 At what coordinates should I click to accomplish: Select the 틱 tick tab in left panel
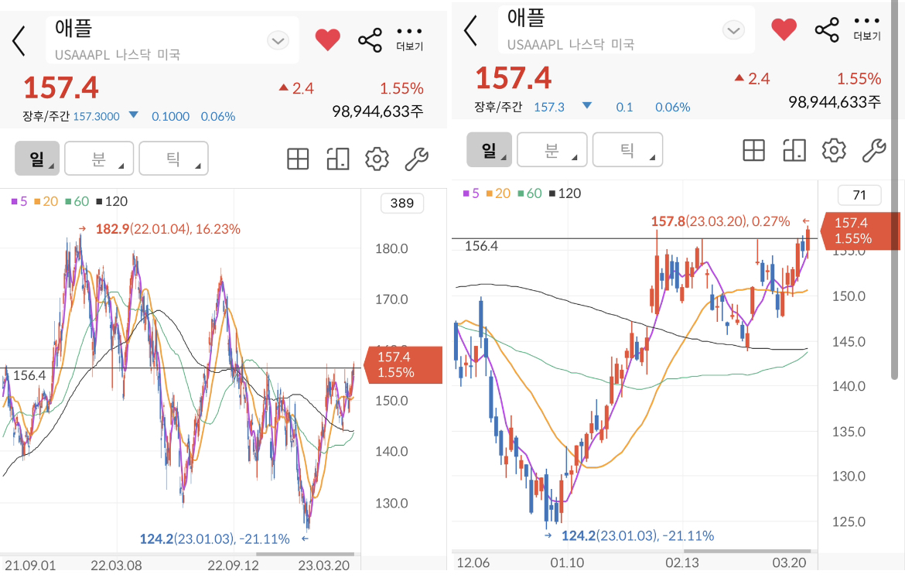pos(173,158)
